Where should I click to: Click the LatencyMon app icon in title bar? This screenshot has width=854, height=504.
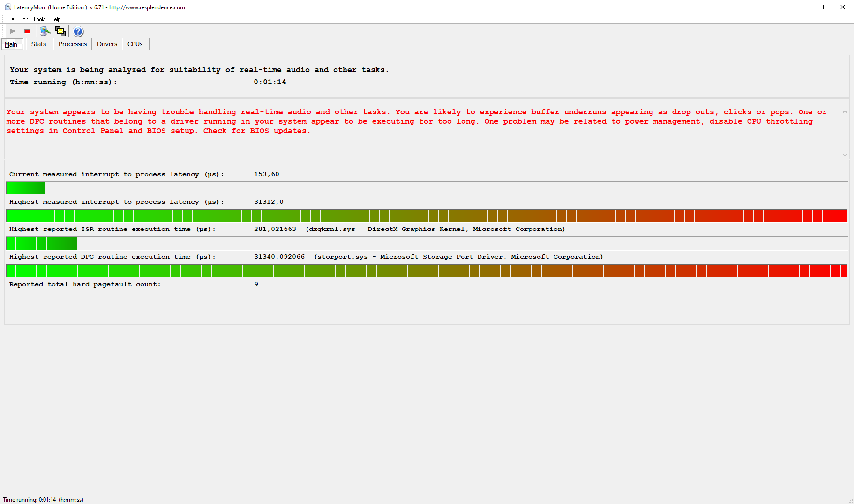coord(8,7)
